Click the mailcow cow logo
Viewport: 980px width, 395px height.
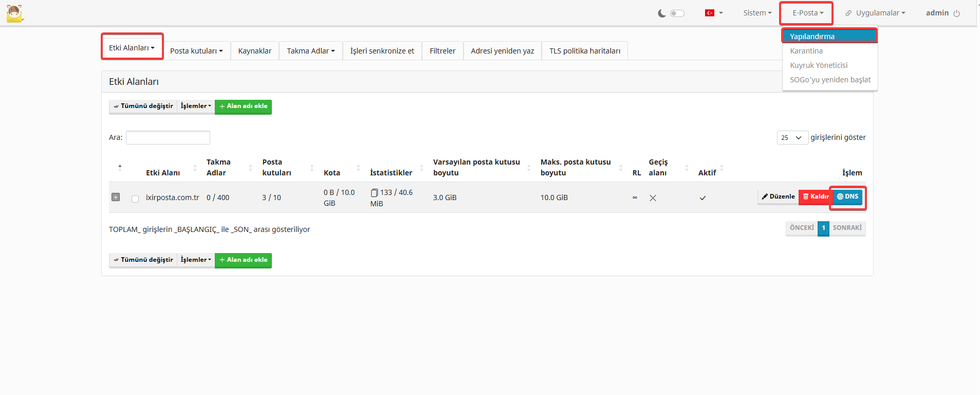pyautogui.click(x=15, y=13)
